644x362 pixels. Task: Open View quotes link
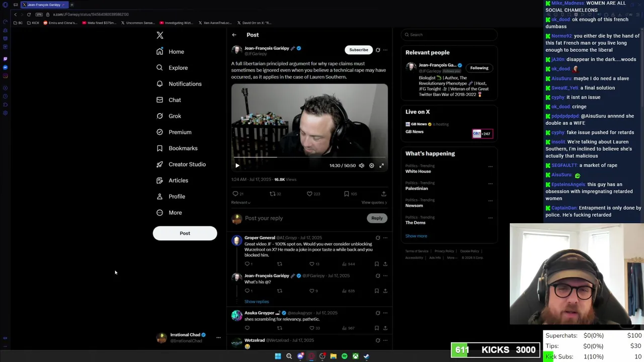(374, 203)
